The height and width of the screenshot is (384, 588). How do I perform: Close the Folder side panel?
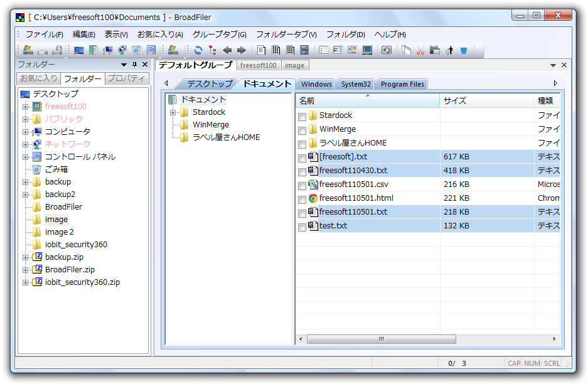[145, 65]
